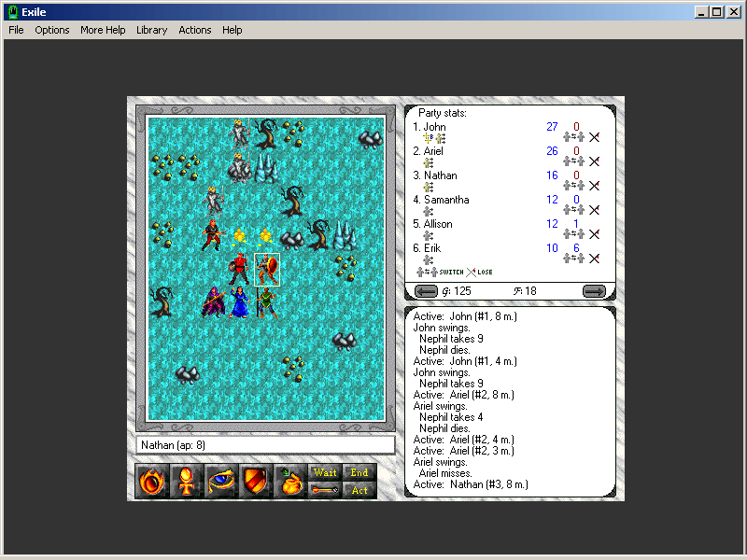Click Nathan's status icon under his name

(x=429, y=188)
